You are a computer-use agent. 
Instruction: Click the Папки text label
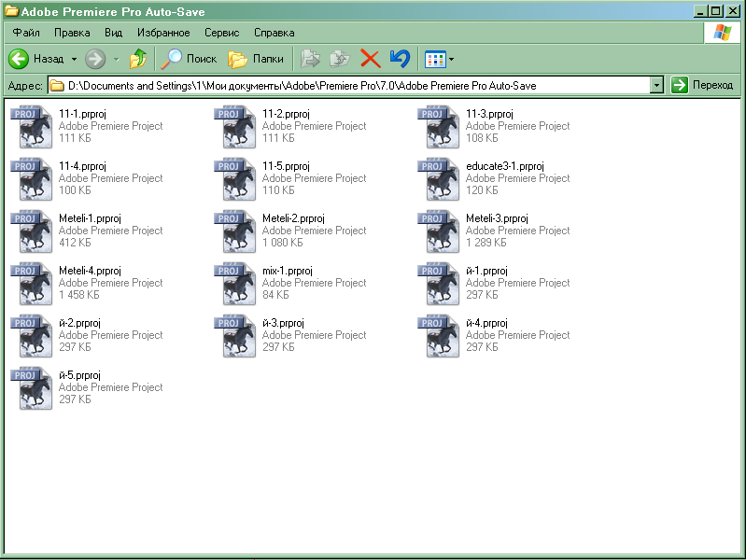268,59
